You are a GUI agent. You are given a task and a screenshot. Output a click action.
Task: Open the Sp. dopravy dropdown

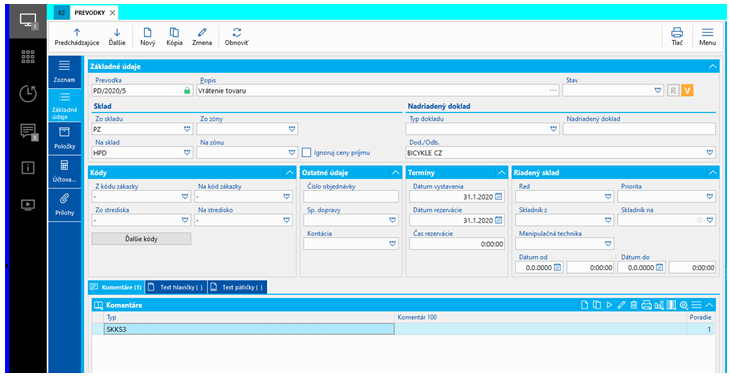(x=392, y=220)
